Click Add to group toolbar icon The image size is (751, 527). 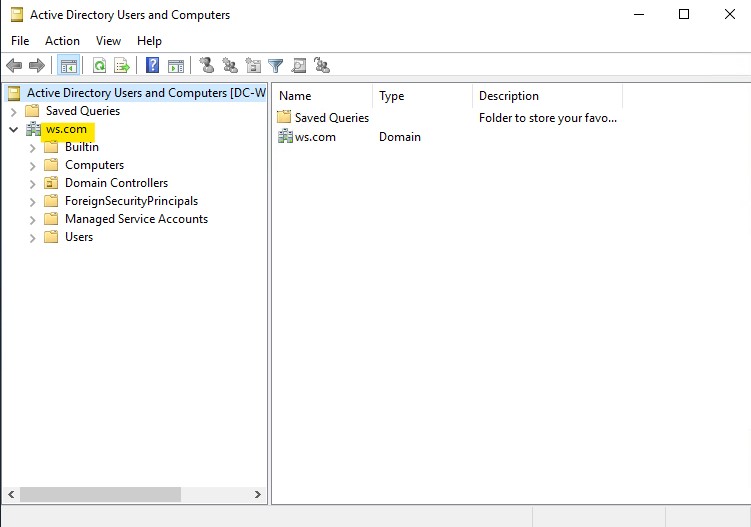tap(322, 65)
